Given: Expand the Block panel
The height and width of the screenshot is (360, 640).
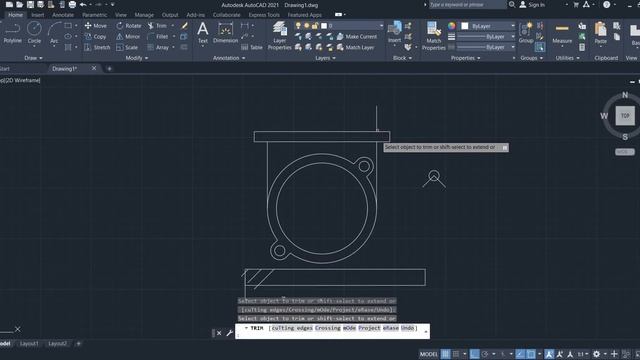Looking at the screenshot, I should pos(402,58).
